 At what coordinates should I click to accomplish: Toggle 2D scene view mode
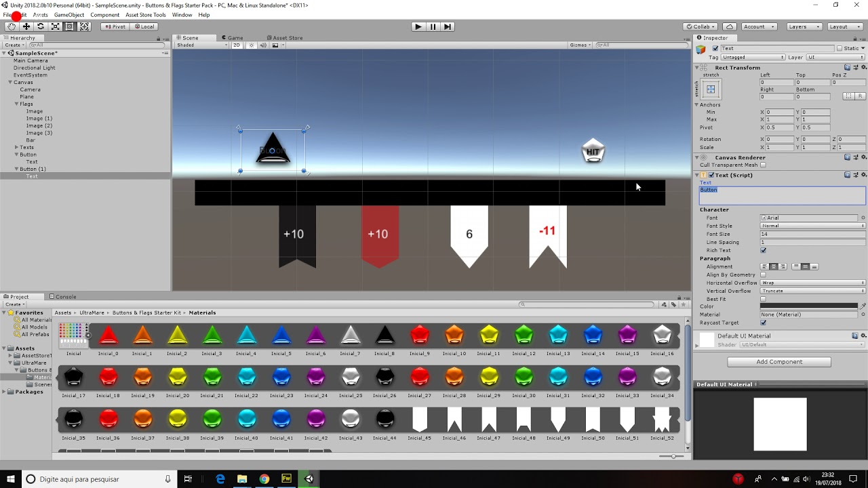click(x=236, y=45)
